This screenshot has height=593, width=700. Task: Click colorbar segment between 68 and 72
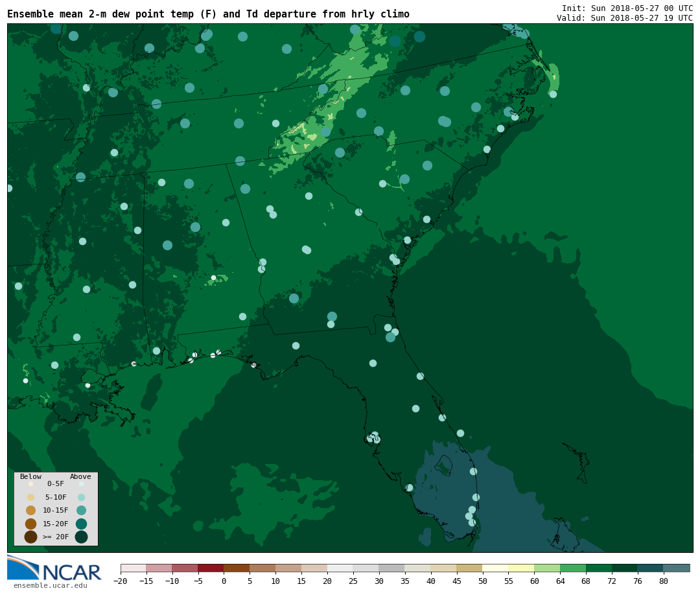tap(599, 568)
